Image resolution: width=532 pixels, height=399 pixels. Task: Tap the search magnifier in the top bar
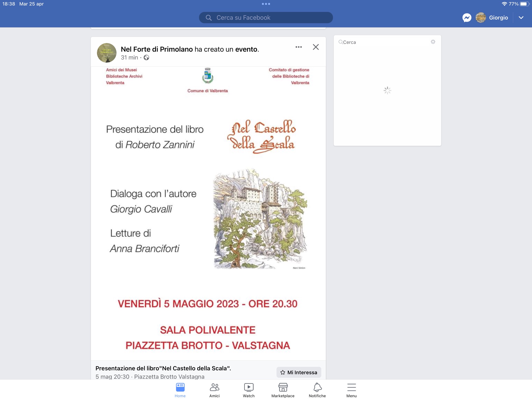[208, 18]
